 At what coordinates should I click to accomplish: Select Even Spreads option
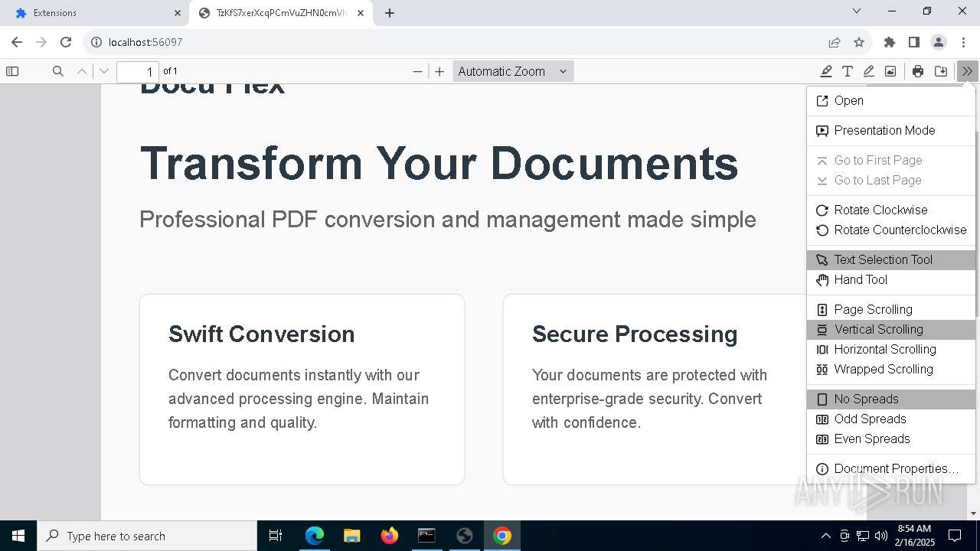coord(891,439)
